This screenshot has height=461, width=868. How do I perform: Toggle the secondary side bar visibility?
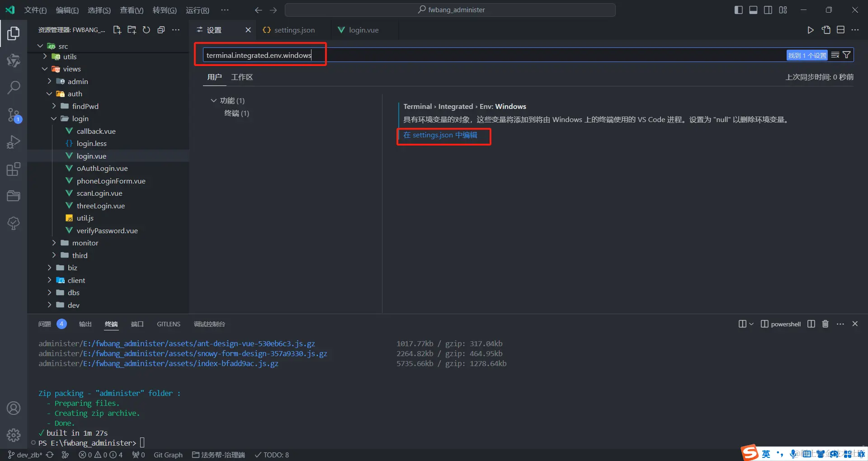tap(768, 10)
